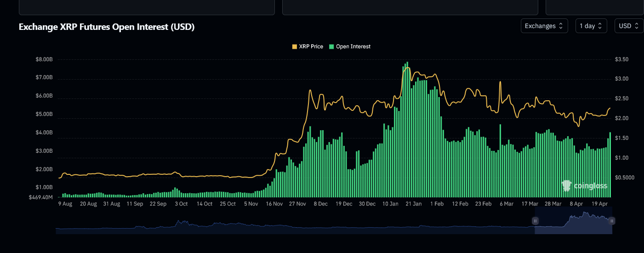Click the 21 Jan x-axis date label
644x253 pixels.
click(x=414, y=204)
